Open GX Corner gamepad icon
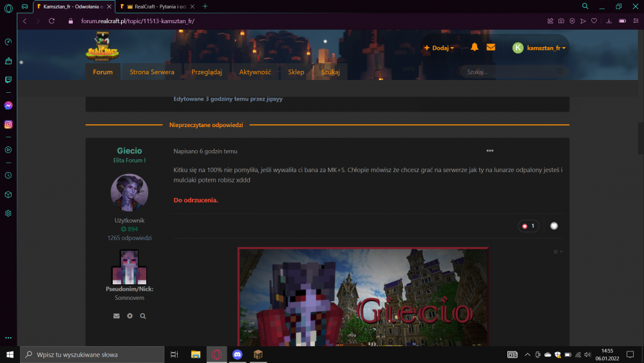 coord(24,6)
